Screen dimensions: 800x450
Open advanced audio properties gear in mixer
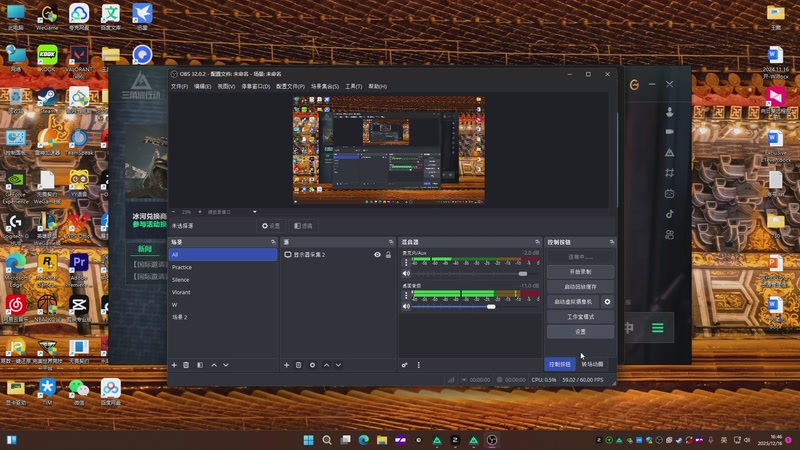point(405,365)
